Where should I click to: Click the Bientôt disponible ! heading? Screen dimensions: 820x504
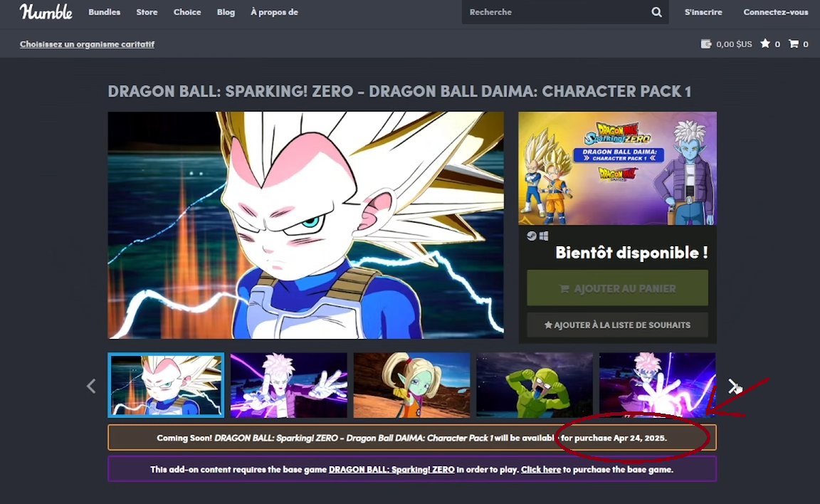631,253
